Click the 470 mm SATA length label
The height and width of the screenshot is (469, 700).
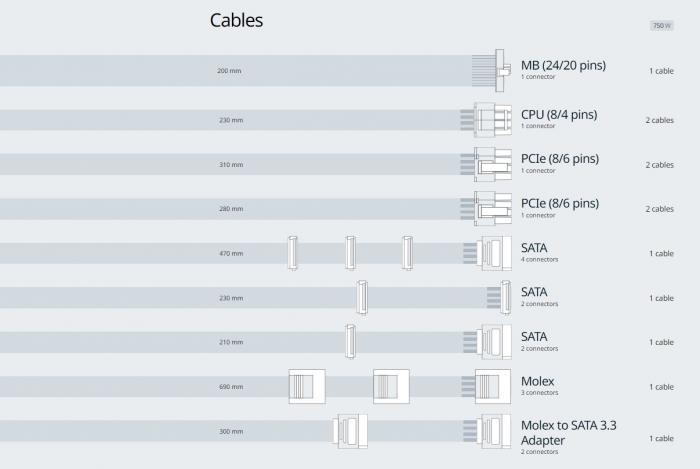pos(231,253)
